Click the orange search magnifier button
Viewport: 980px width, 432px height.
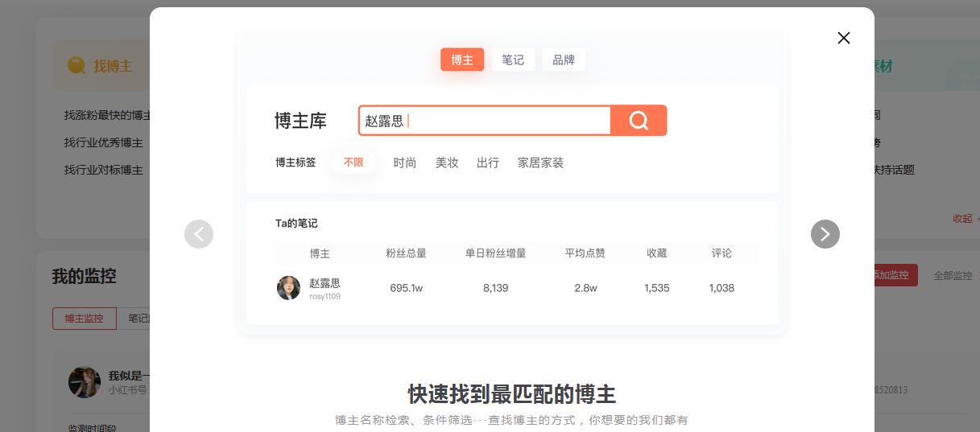pos(639,121)
